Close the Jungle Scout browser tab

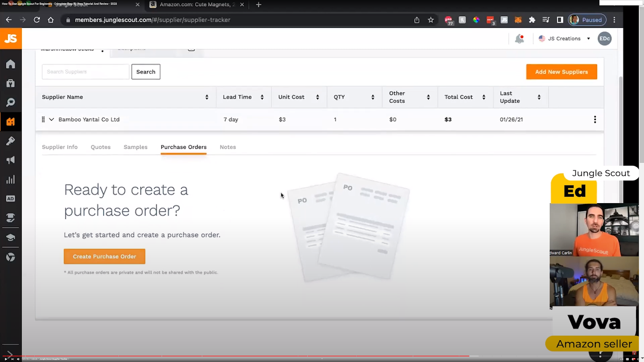point(138,5)
